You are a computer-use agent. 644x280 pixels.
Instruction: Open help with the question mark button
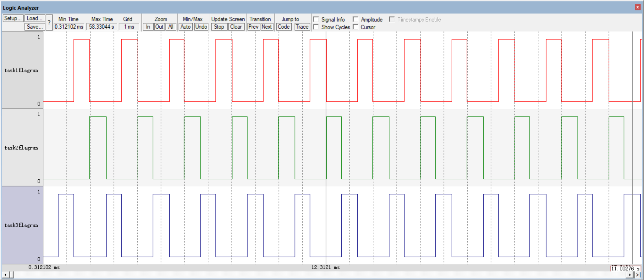49,22
